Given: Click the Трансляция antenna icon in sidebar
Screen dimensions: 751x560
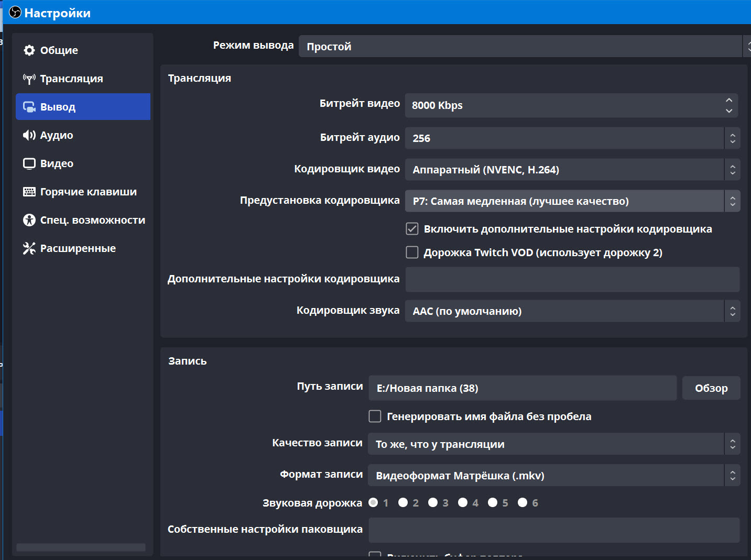Looking at the screenshot, I should 29,79.
